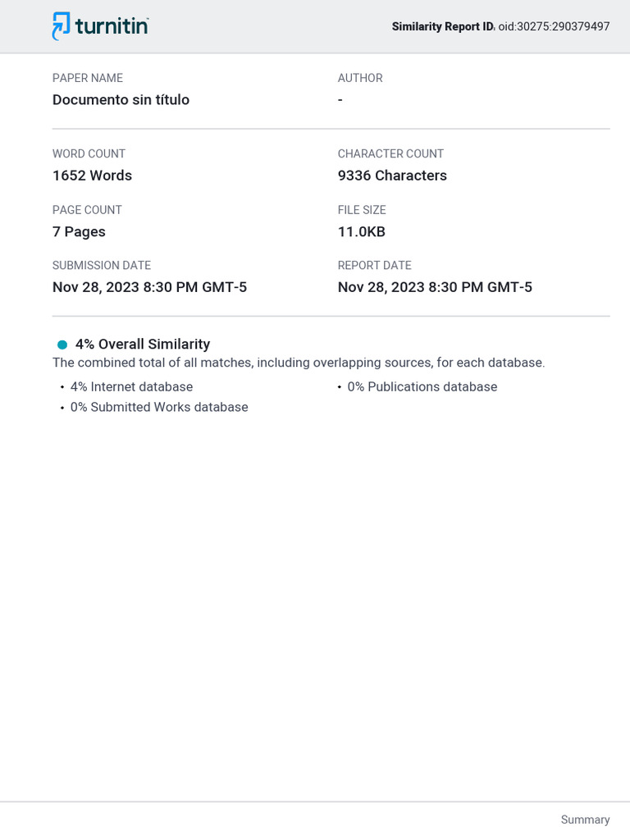Click the 4% Internet database entry
630x840 pixels.
[131, 386]
